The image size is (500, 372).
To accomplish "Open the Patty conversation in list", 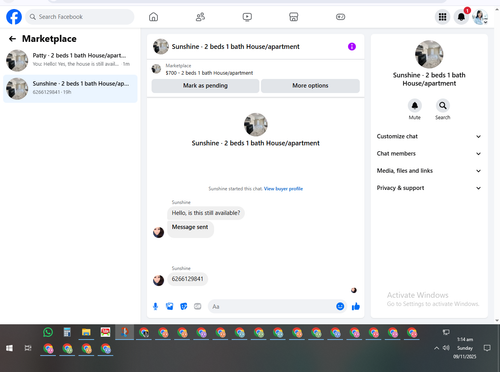I will coord(70,60).
